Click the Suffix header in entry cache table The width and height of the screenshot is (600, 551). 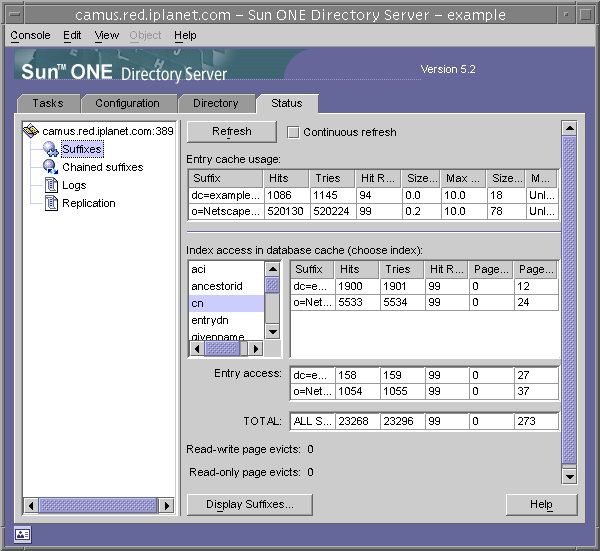click(x=226, y=178)
